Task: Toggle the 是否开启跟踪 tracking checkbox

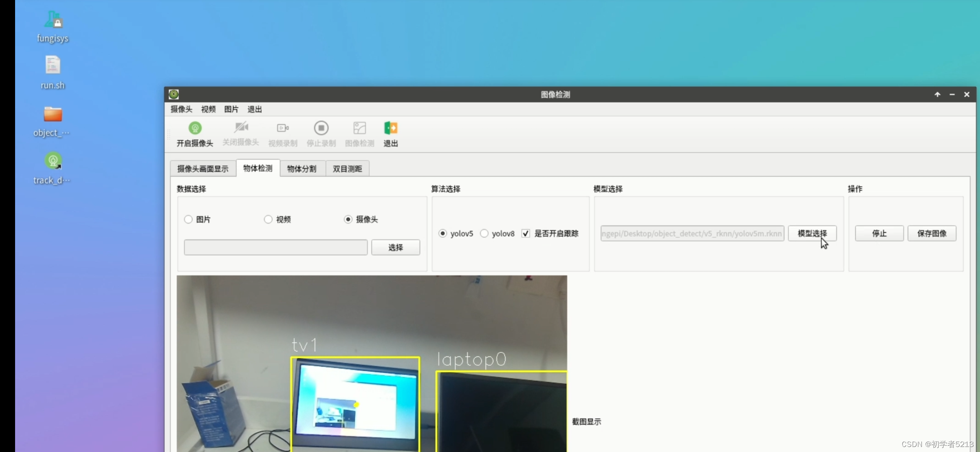Action: click(x=526, y=234)
